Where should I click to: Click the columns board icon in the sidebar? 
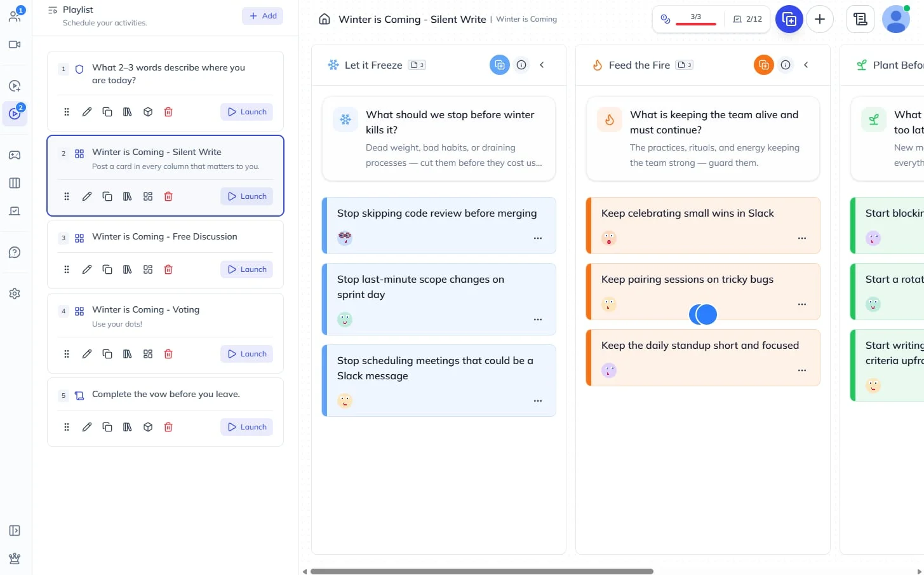tap(15, 183)
